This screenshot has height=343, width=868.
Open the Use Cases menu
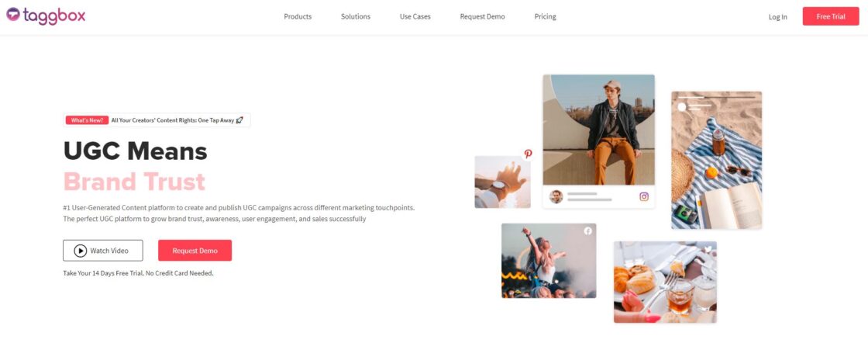[415, 16]
